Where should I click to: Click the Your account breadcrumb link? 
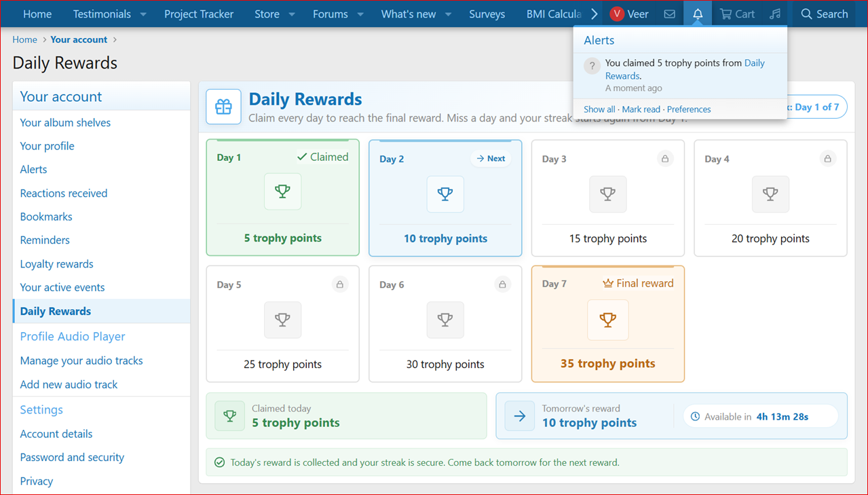pyautogui.click(x=79, y=39)
